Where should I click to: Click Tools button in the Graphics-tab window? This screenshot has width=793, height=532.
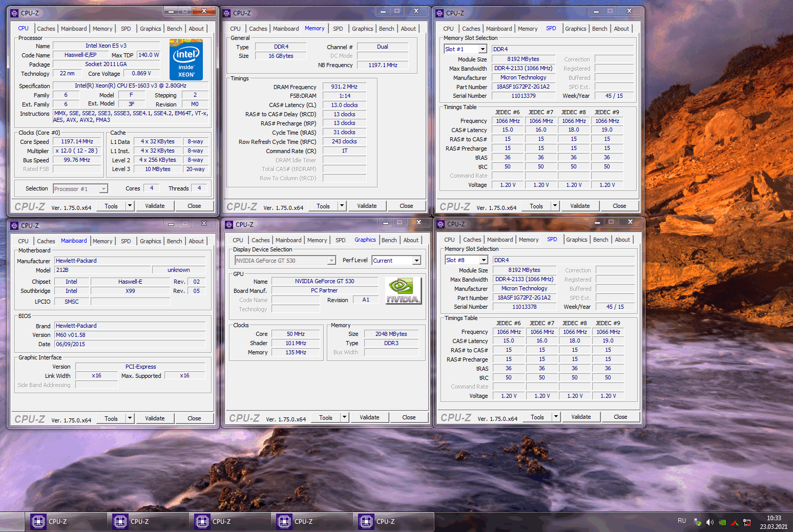326,417
